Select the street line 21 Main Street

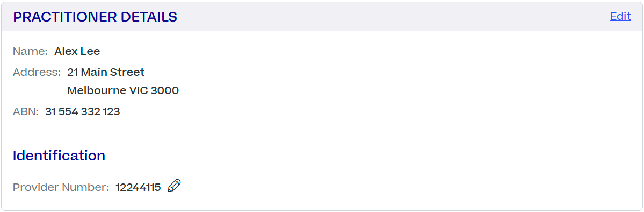coord(106,73)
